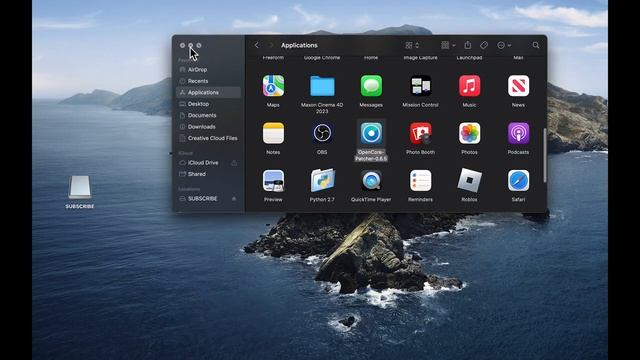Select the Roblox app icon
Viewport: 640px width, 360px height.
pyautogui.click(x=469, y=180)
